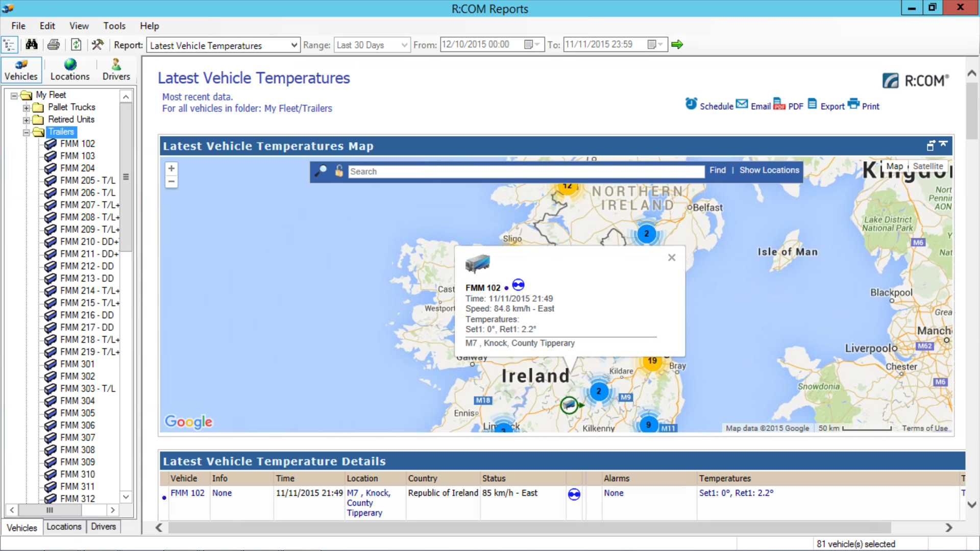Run report with green arrow
Image resolution: width=980 pixels, height=551 pixels.
(x=677, y=45)
